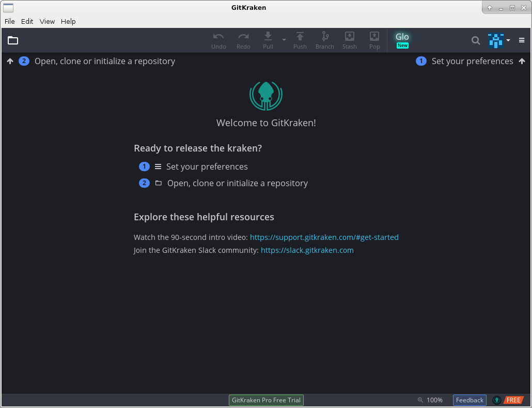Click the GitKraken squid logo
This screenshot has width=532, height=408.
point(266,96)
